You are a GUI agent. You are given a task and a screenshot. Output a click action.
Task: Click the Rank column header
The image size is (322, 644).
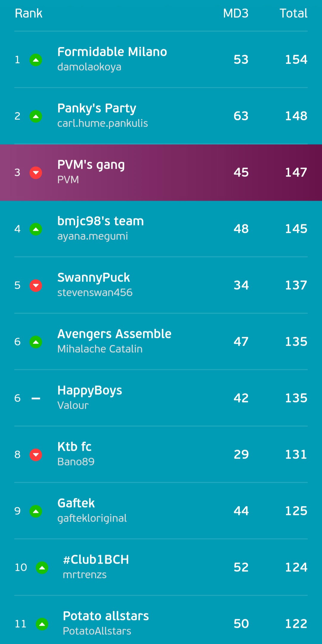[29, 13]
